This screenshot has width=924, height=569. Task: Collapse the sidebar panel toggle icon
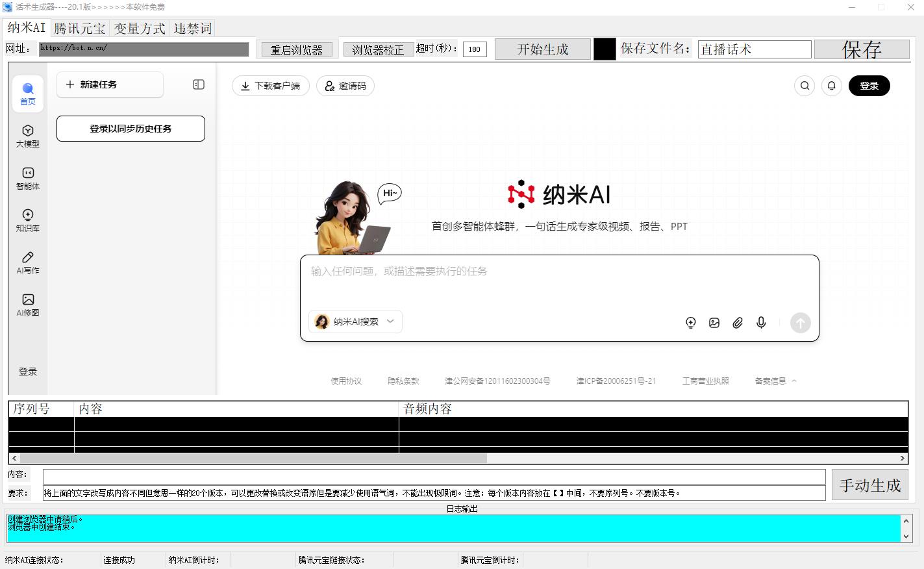point(199,84)
